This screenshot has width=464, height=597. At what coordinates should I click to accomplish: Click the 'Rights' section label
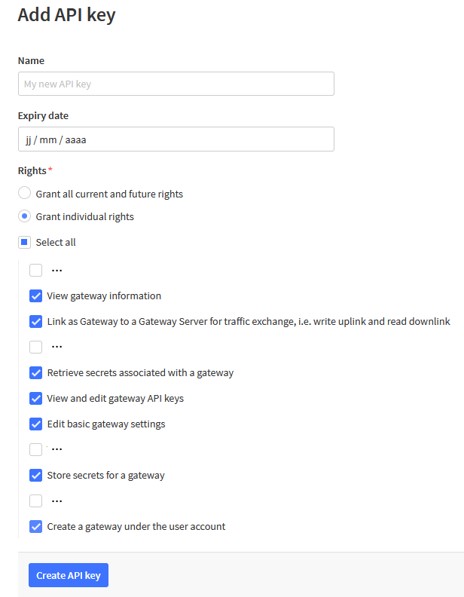coord(32,171)
